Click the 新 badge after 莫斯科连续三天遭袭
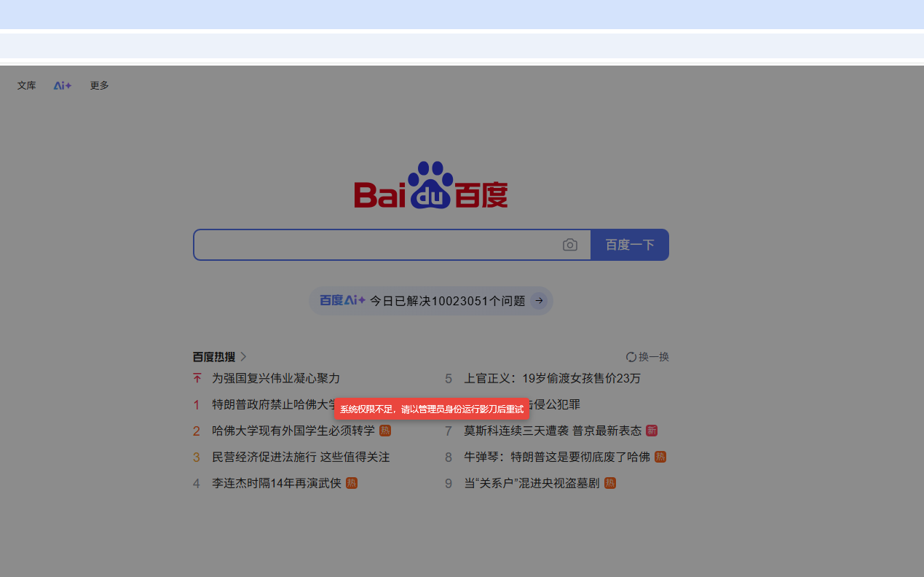The height and width of the screenshot is (577, 924). 652,431
